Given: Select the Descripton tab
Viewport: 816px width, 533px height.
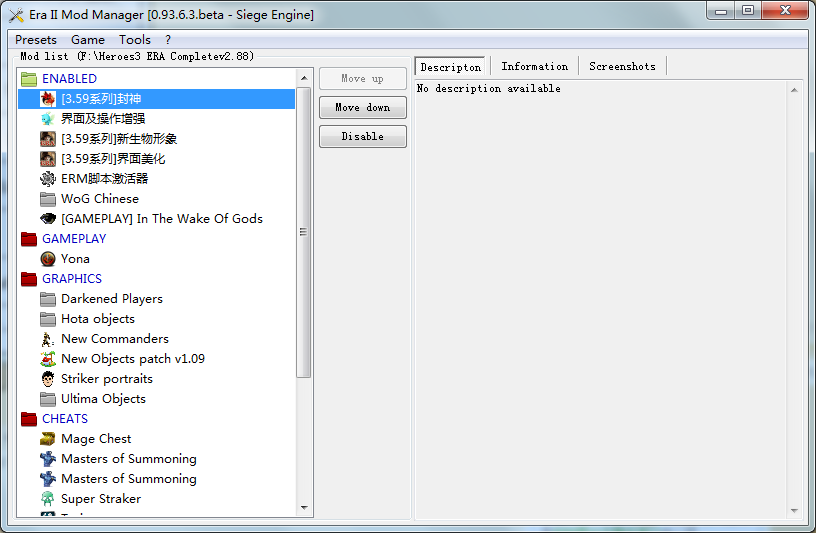Looking at the screenshot, I should tap(451, 67).
